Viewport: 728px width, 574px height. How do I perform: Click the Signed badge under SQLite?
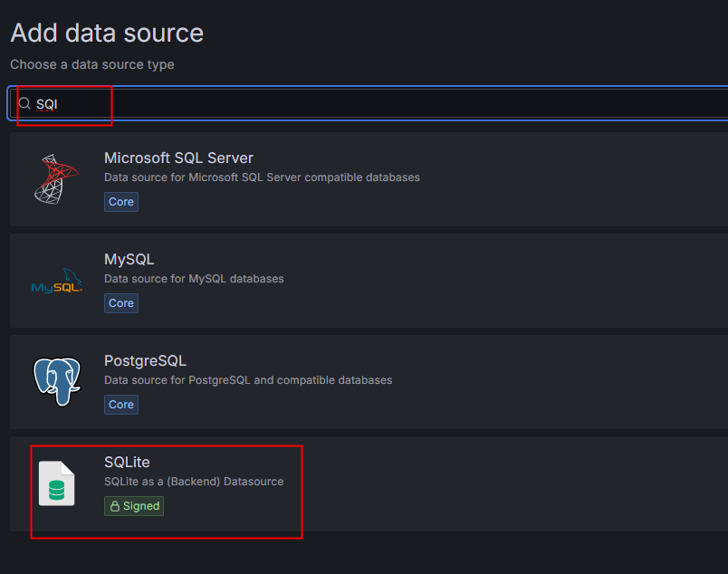(x=134, y=506)
